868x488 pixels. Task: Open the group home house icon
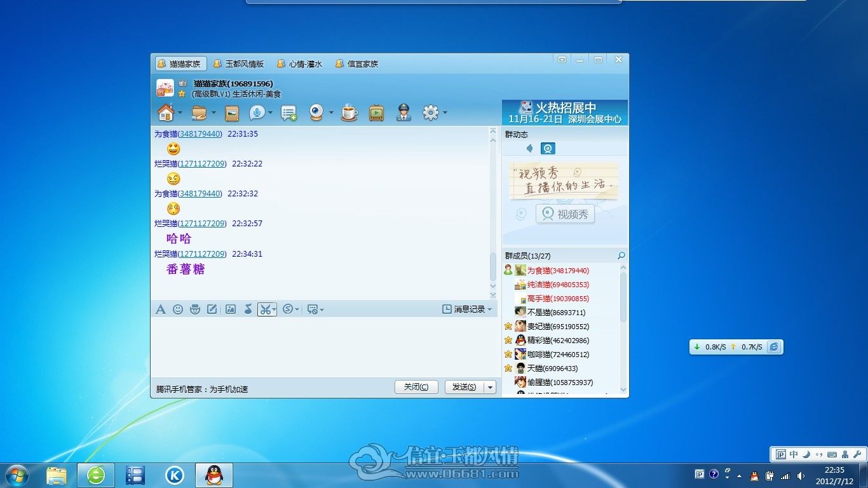coord(166,112)
